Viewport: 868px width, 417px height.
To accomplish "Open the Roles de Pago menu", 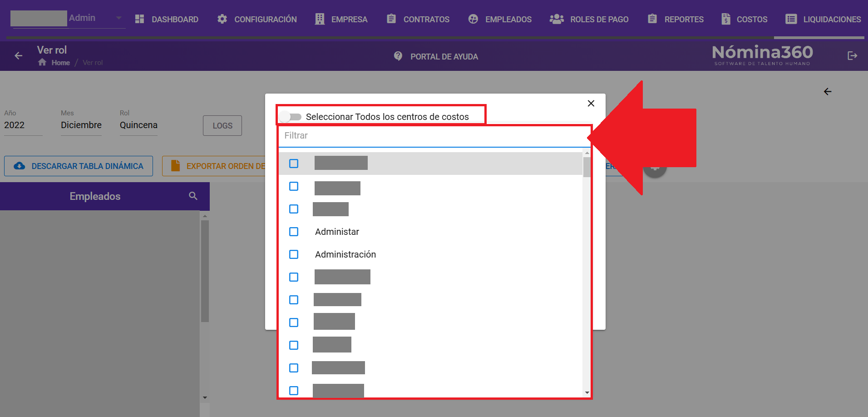I will (589, 19).
